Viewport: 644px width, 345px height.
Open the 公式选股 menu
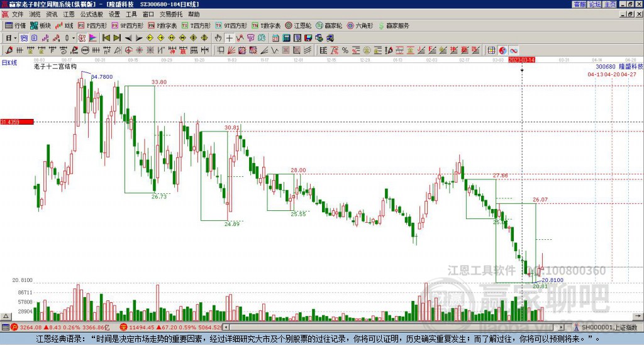(92, 14)
